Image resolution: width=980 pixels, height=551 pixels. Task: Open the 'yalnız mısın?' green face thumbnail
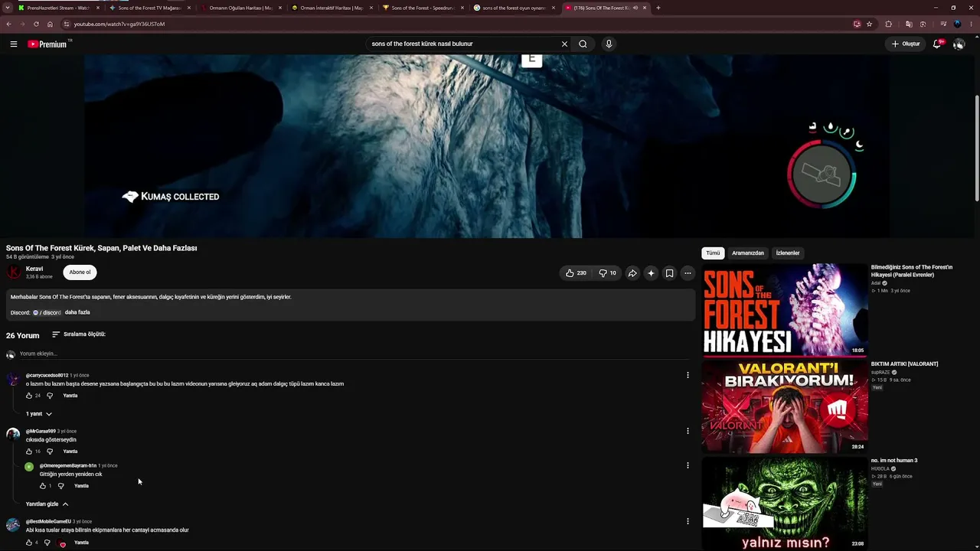785,503
